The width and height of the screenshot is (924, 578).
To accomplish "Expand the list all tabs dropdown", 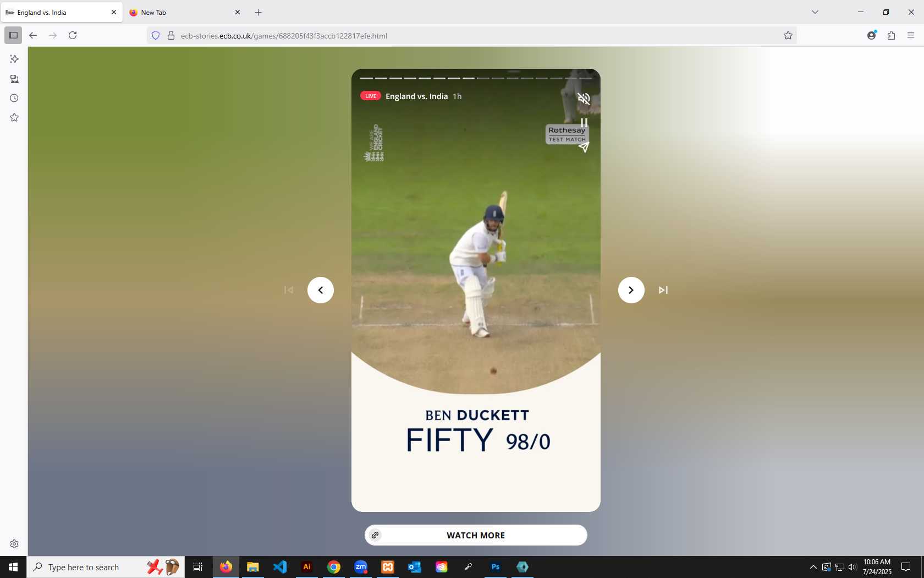I will tap(815, 12).
